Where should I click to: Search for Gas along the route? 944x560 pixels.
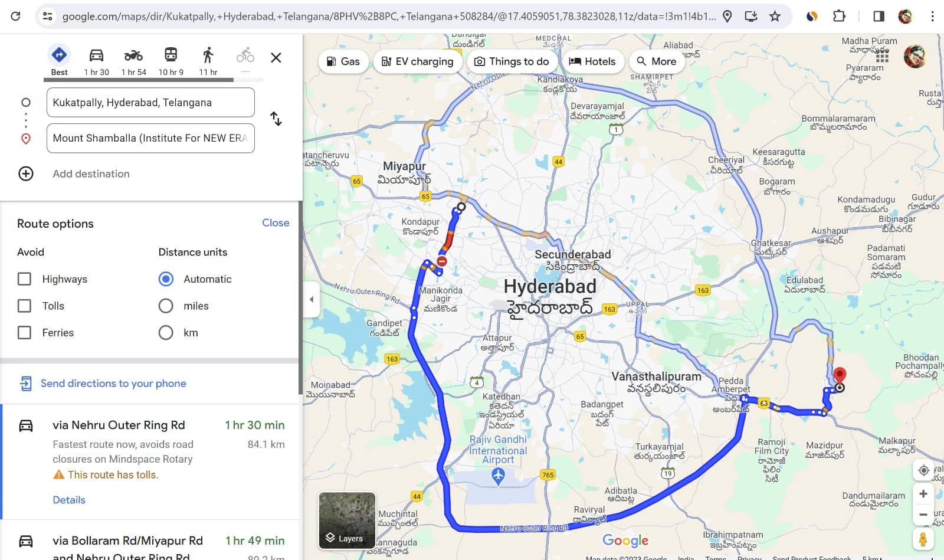(343, 61)
